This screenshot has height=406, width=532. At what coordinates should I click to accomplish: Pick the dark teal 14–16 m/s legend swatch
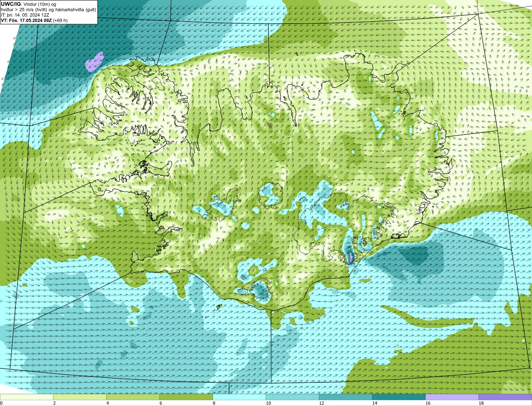399,397
